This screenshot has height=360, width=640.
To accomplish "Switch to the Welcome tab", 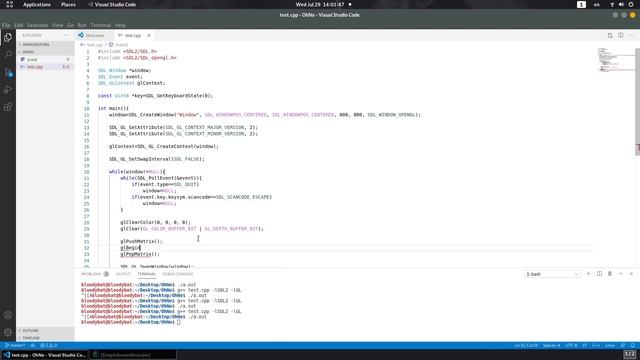I will click(95, 36).
